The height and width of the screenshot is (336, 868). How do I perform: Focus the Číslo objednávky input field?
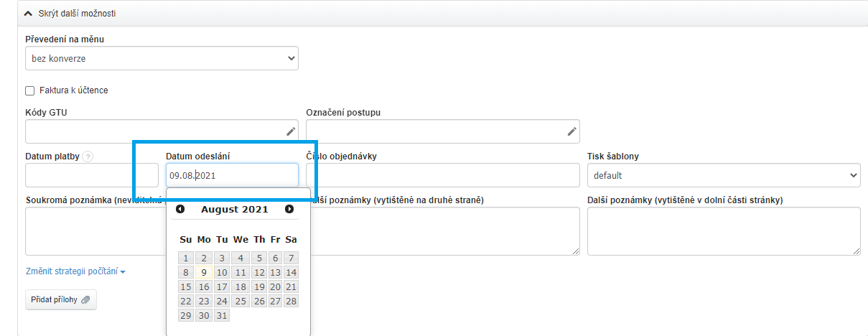(442, 175)
